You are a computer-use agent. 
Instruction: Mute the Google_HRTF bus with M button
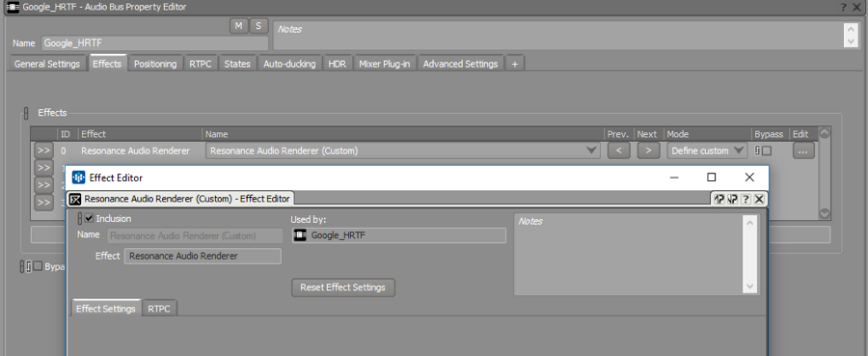pyautogui.click(x=239, y=26)
